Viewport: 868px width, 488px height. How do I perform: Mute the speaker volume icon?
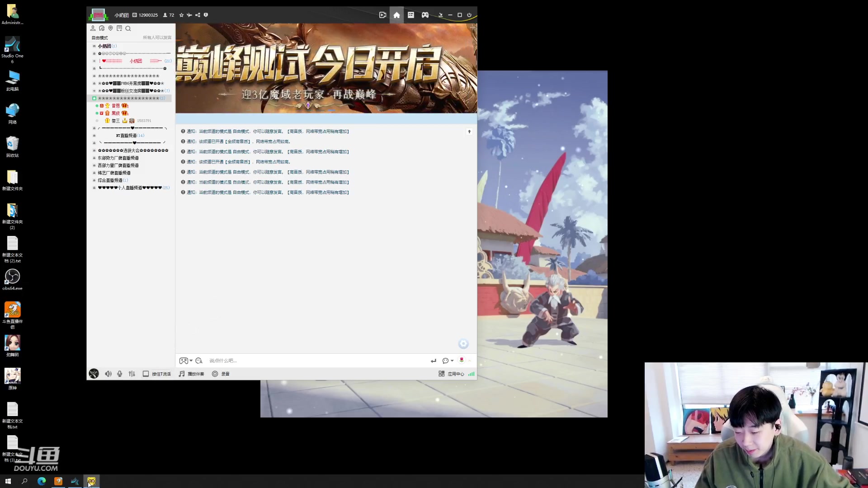pos(108,374)
